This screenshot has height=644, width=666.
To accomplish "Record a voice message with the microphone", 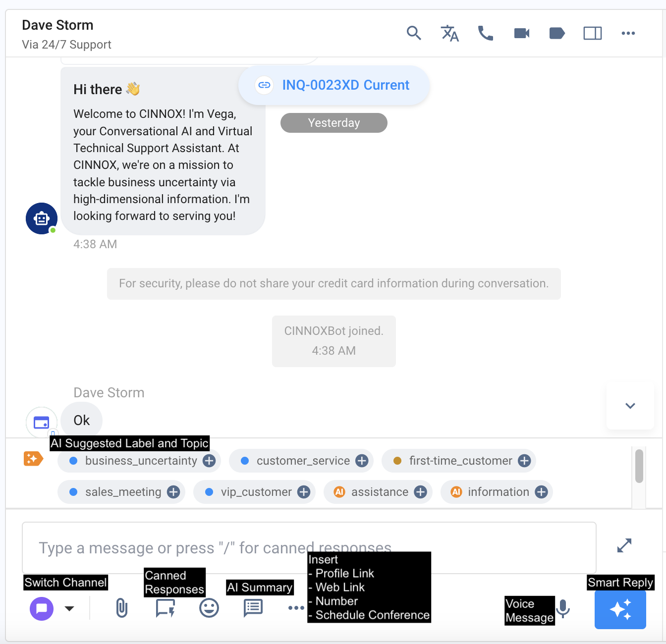I will (x=563, y=609).
